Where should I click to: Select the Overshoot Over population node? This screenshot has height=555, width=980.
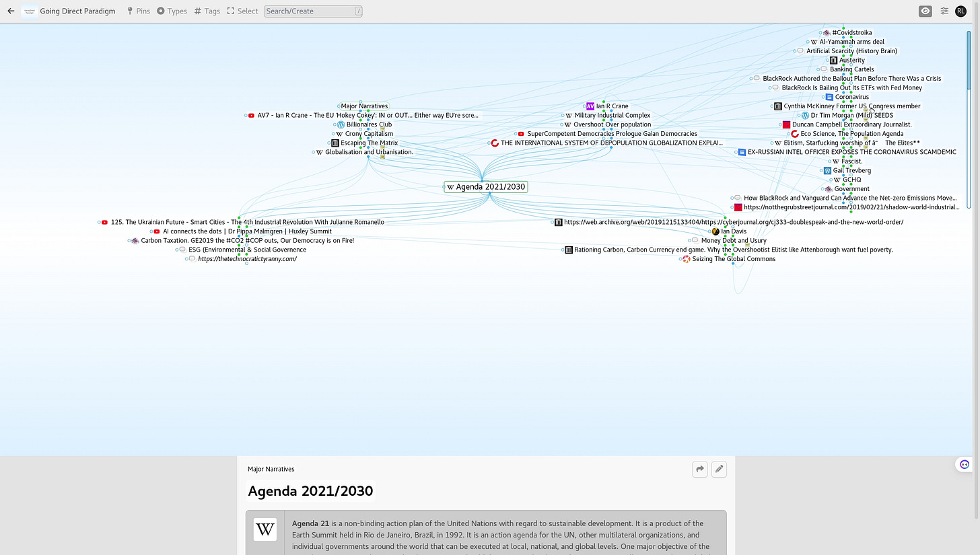607,124
